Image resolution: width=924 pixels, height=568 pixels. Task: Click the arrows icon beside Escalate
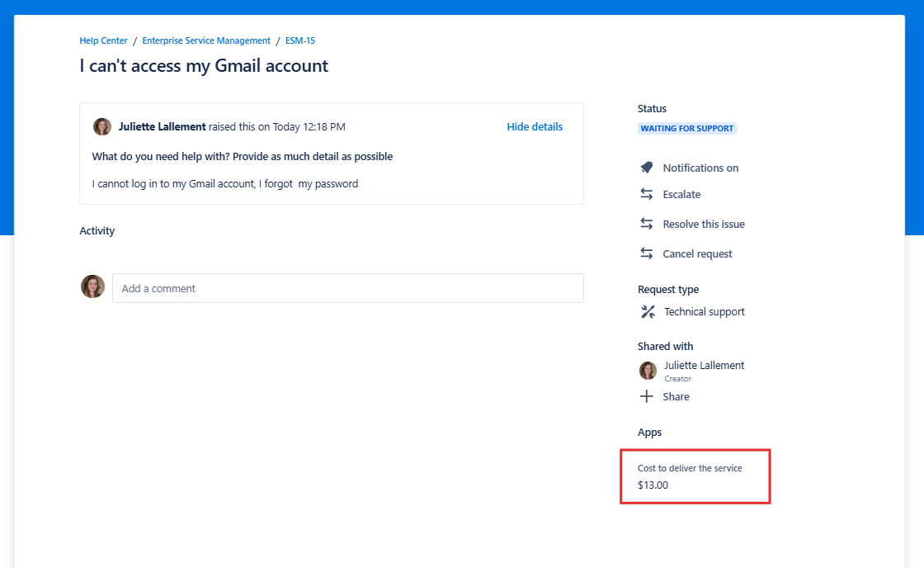647,194
